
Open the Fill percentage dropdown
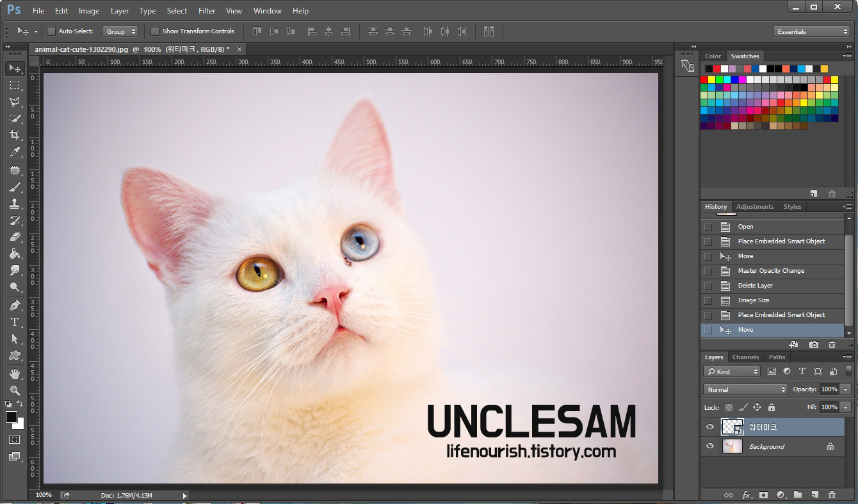846,407
